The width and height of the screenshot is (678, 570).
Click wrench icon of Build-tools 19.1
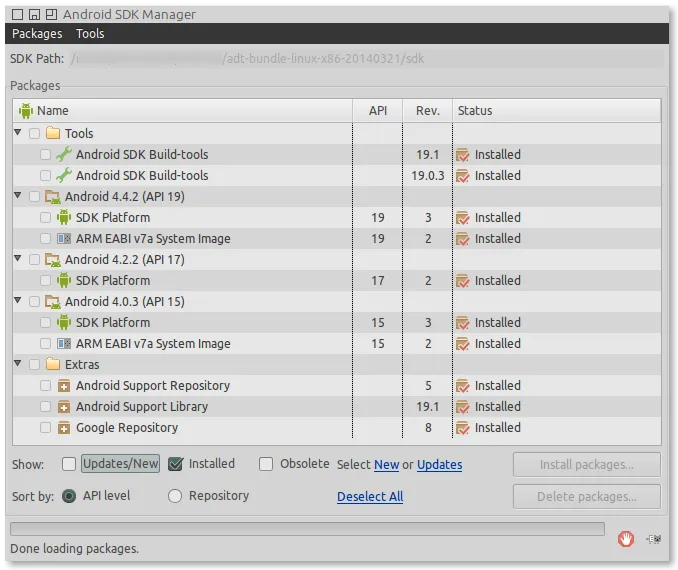click(64, 154)
